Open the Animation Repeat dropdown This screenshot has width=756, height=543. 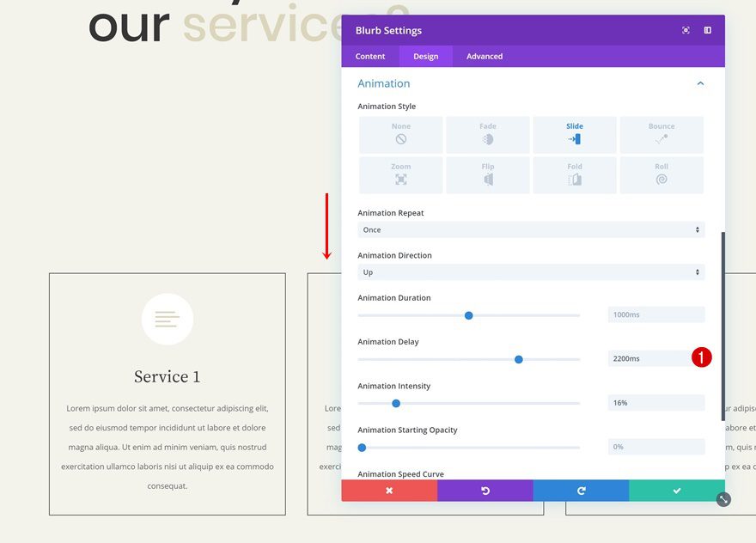pos(531,230)
